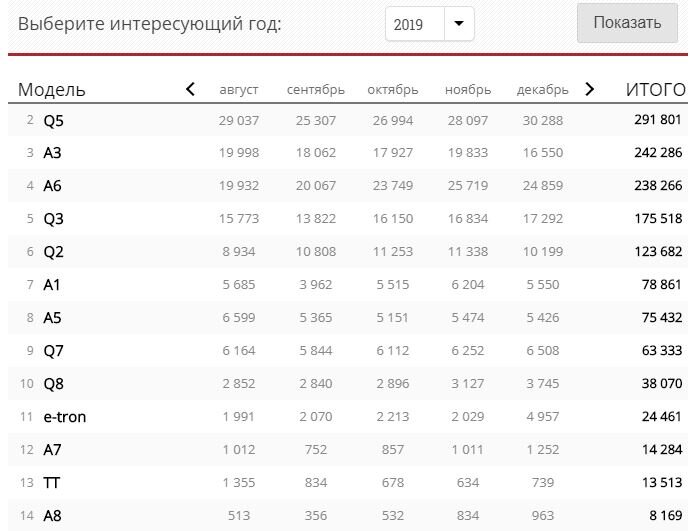Click A8 September value 356
The image size is (693, 531).
[316, 516]
